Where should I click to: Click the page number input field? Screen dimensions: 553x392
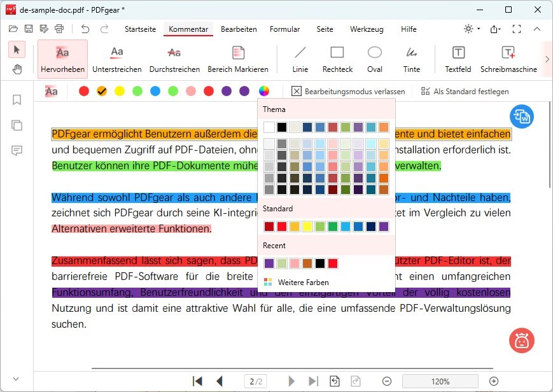point(256,381)
